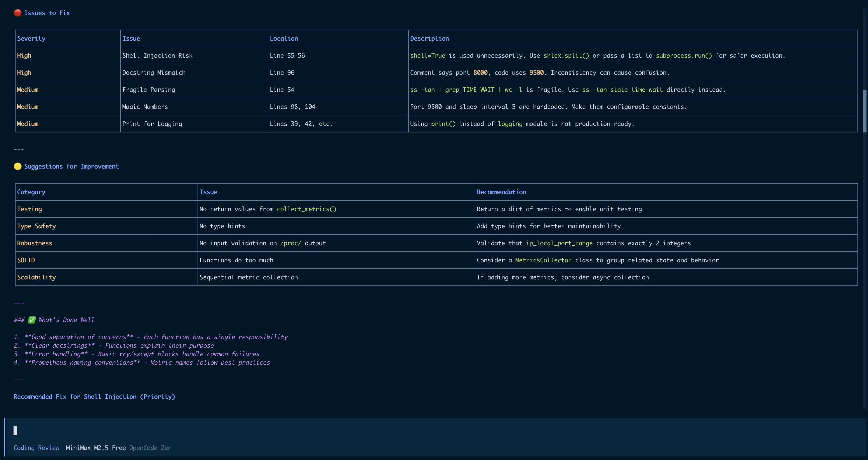Screen dimensions: 868x460
Task: Click the red circle beside Issues to Fix
Action: [x=18, y=13]
